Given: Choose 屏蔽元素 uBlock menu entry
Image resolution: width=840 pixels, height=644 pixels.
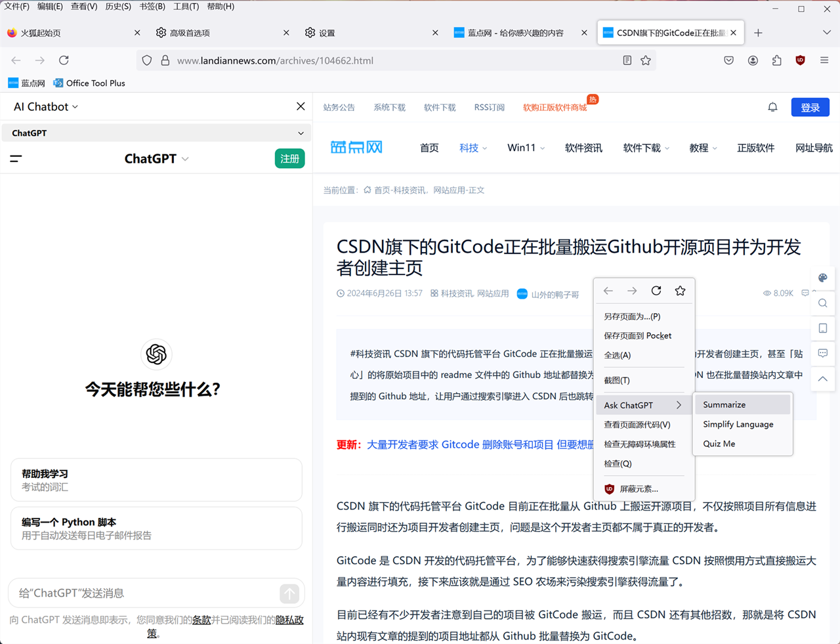Looking at the screenshot, I should click(644, 488).
